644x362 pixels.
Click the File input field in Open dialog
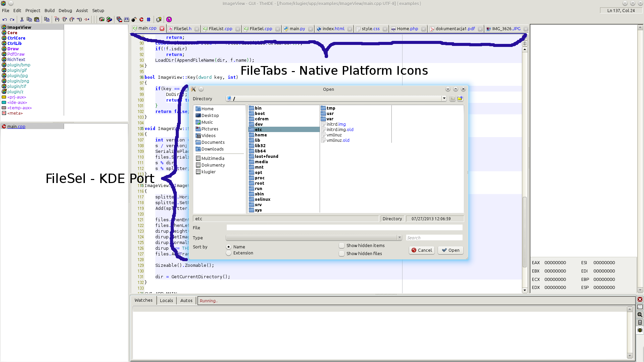[344, 228]
